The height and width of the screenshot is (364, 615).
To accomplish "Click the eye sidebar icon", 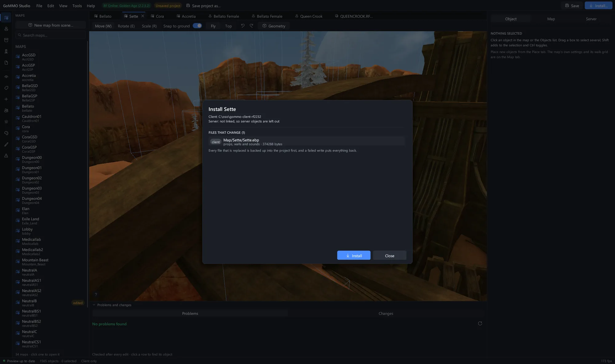I will tap(6, 77).
